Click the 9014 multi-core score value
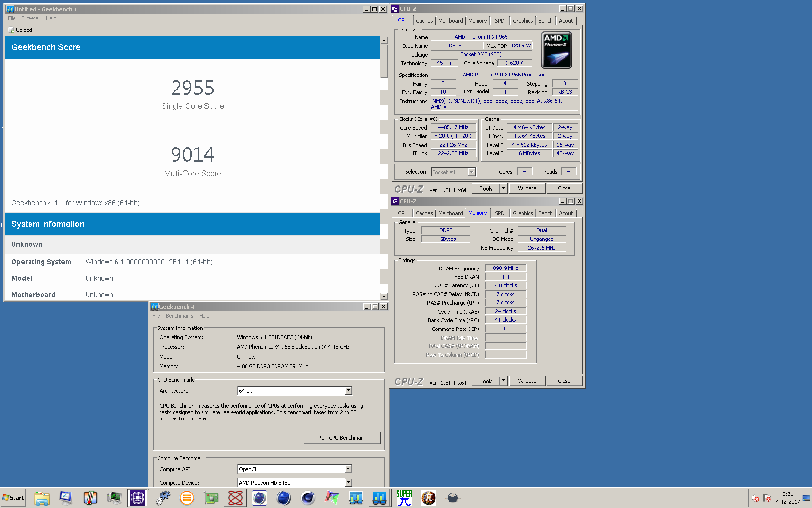The image size is (812, 508). click(192, 155)
